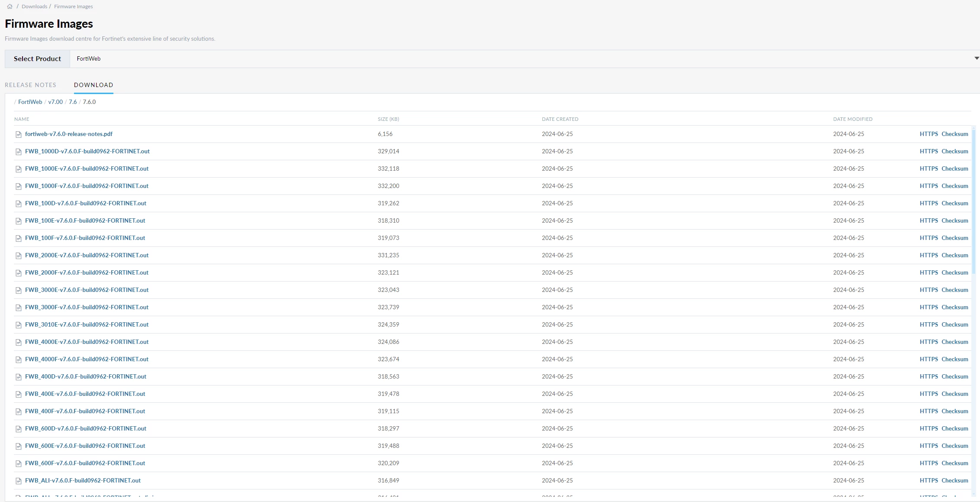Click the Date Created column header

(x=560, y=119)
